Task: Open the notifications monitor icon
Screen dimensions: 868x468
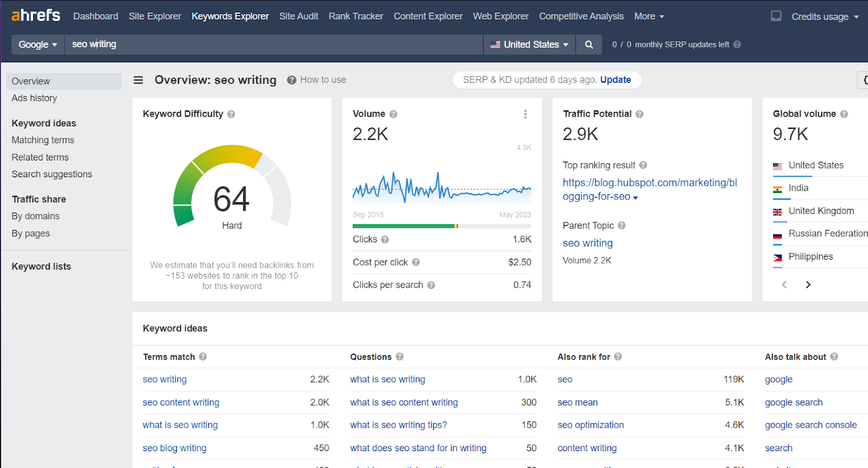Action: [x=776, y=16]
